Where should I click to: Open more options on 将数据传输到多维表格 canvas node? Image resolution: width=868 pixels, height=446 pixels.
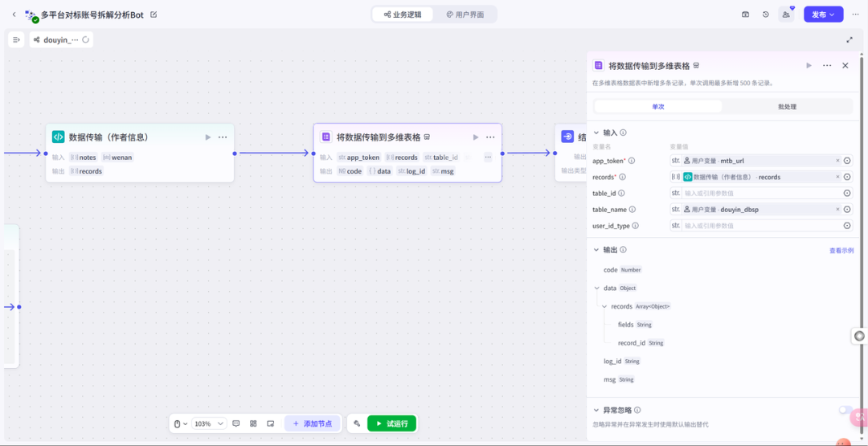(x=490, y=137)
